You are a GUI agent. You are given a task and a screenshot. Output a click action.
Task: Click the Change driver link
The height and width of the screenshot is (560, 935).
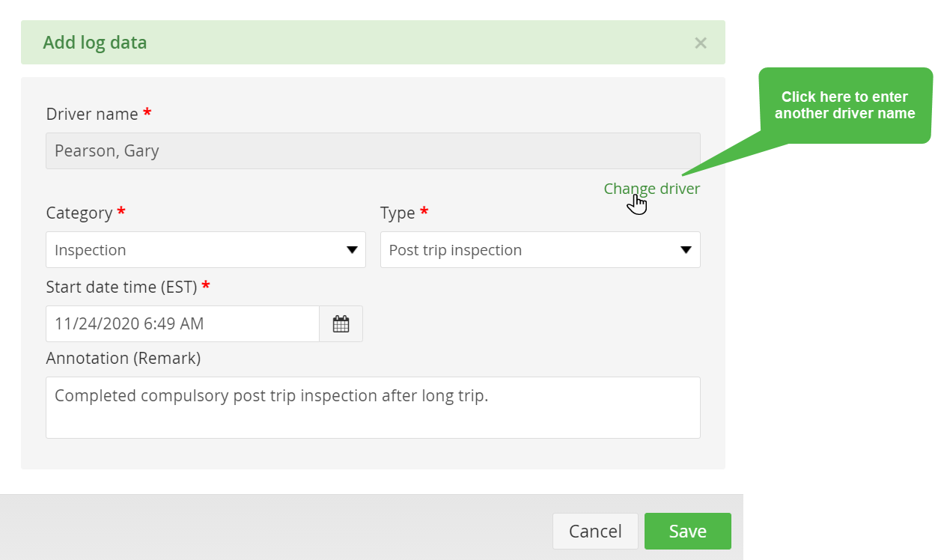[x=652, y=189]
